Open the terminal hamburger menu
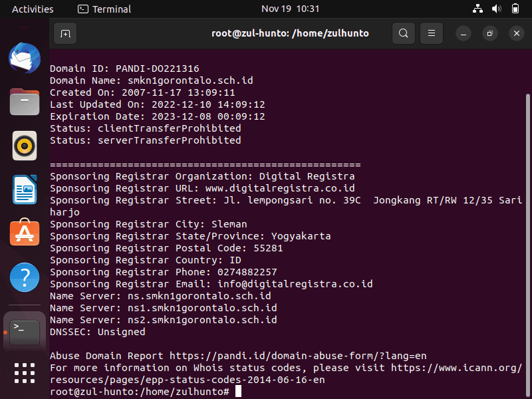The width and height of the screenshot is (532, 399). pyautogui.click(x=432, y=33)
